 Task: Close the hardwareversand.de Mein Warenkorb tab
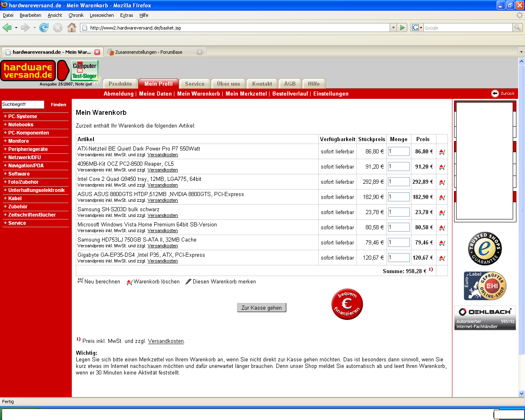coord(97,52)
